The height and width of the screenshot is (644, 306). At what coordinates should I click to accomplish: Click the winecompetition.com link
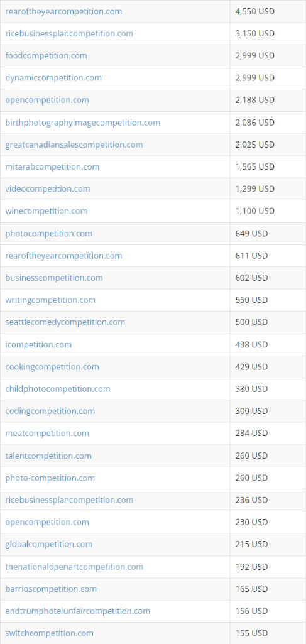46,211
